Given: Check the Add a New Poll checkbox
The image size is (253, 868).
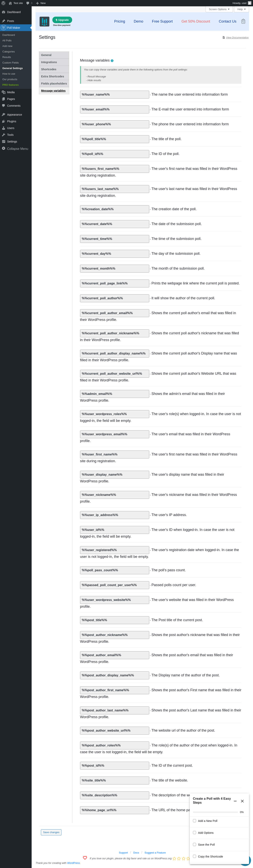Looking at the screenshot, I should [x=194, y=820].
